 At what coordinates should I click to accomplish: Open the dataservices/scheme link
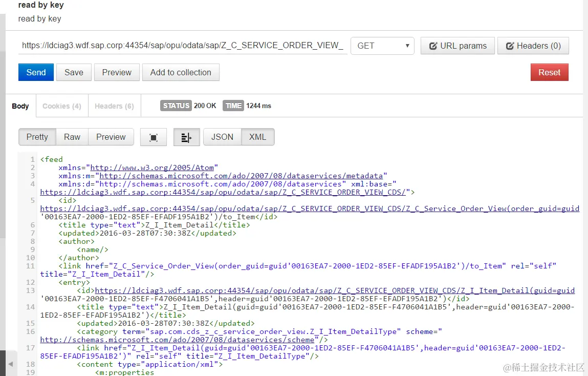177,340
